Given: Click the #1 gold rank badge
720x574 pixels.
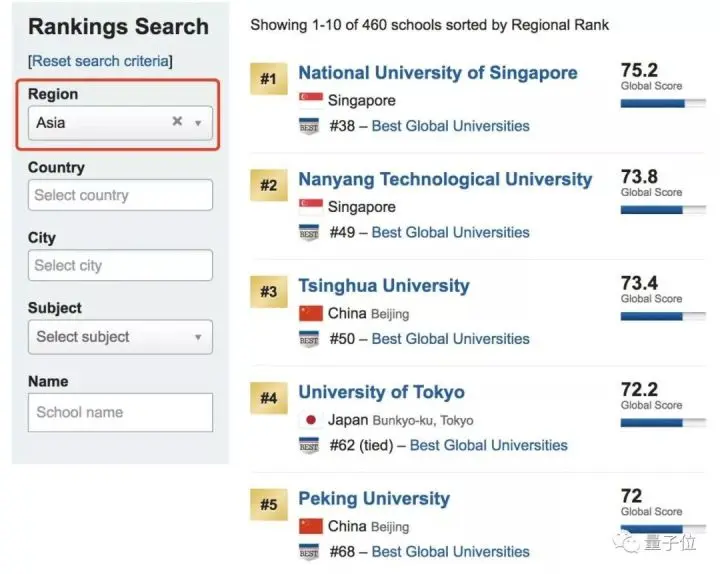Looking at the screenshot, I should (268, 79).
